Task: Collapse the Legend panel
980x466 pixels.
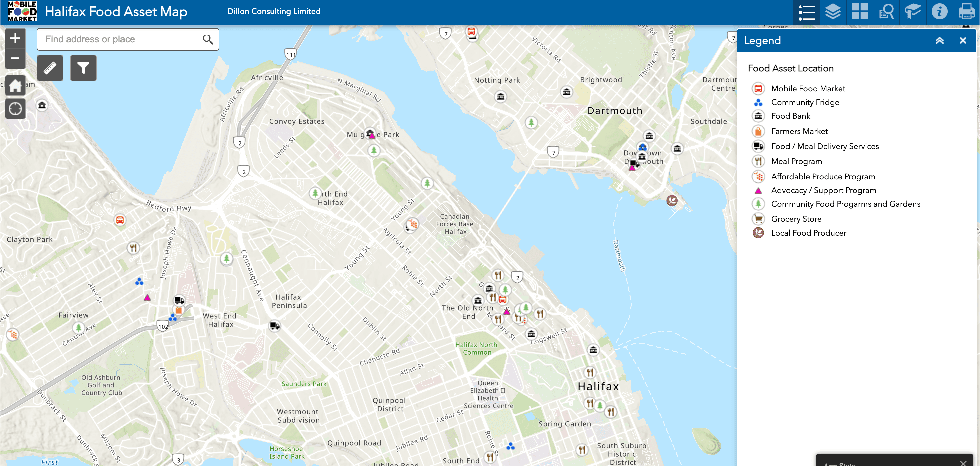Action: pyautogui.click(x=939, y=40)
